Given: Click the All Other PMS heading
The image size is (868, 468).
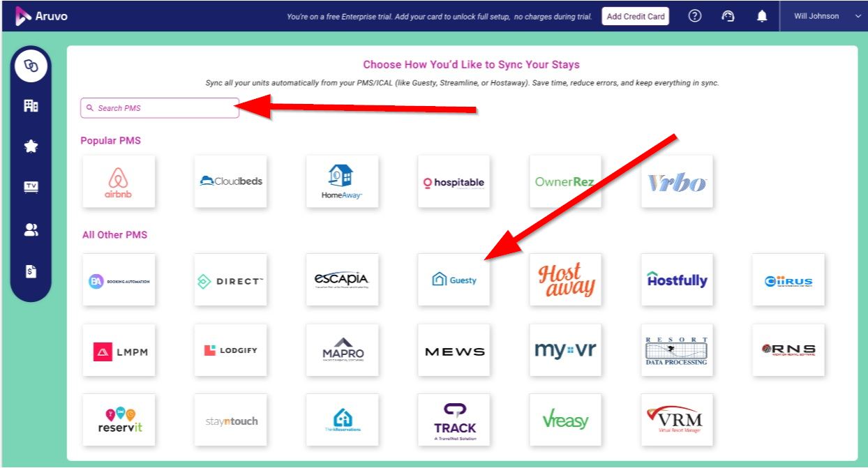Looking at the screenshot, I should click(115, 235).
